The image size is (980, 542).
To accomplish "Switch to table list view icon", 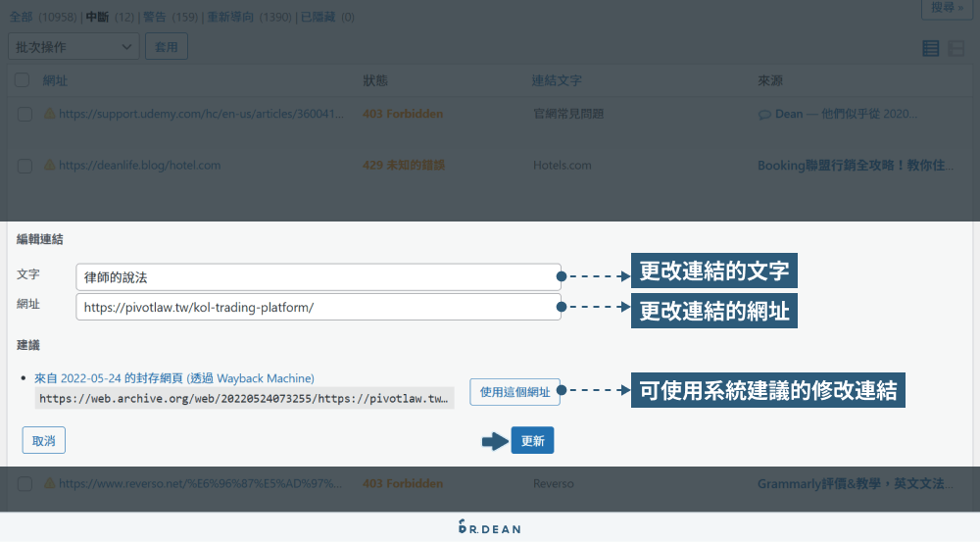I will click(931, 48).
